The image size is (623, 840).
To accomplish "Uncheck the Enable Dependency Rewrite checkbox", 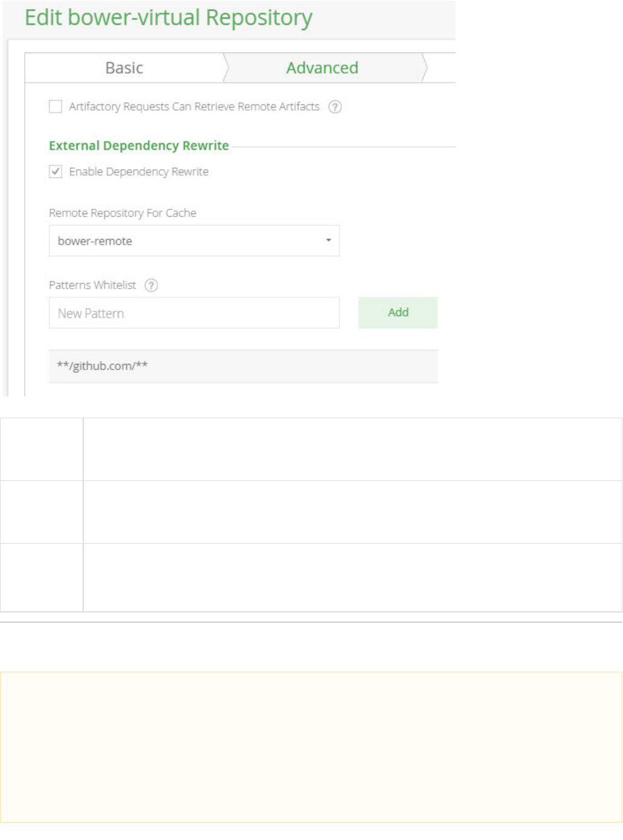I will [x=55, y=172].
